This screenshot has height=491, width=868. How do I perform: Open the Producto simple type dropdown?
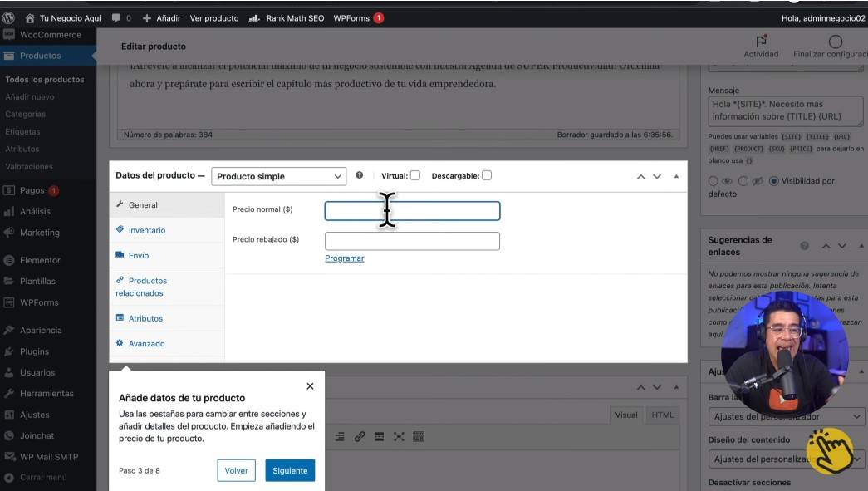(x=278, y=176)
